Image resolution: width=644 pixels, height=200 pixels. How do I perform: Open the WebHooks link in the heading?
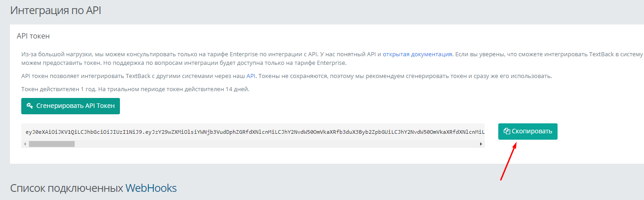pyautogui.click(x=151, y=188)
